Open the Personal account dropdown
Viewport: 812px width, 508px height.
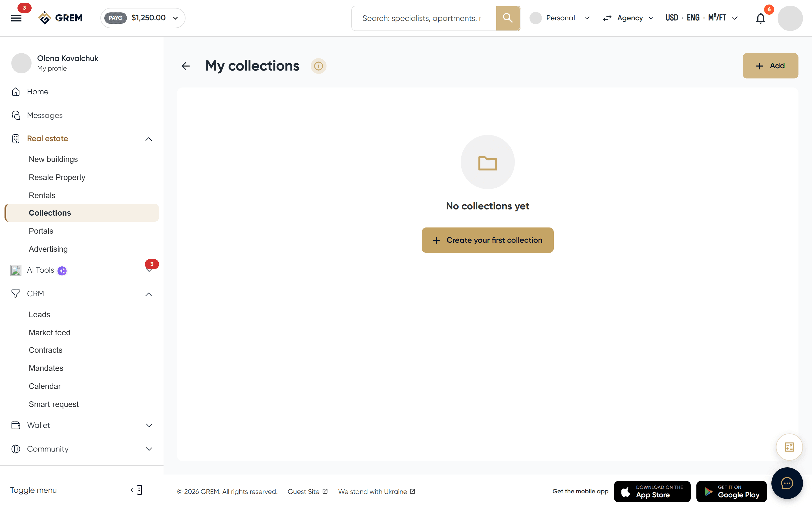[x=560, y=18]
